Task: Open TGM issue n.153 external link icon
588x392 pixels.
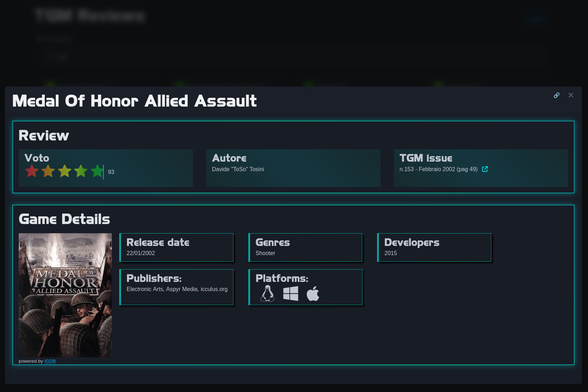Action: coord(485,169)
